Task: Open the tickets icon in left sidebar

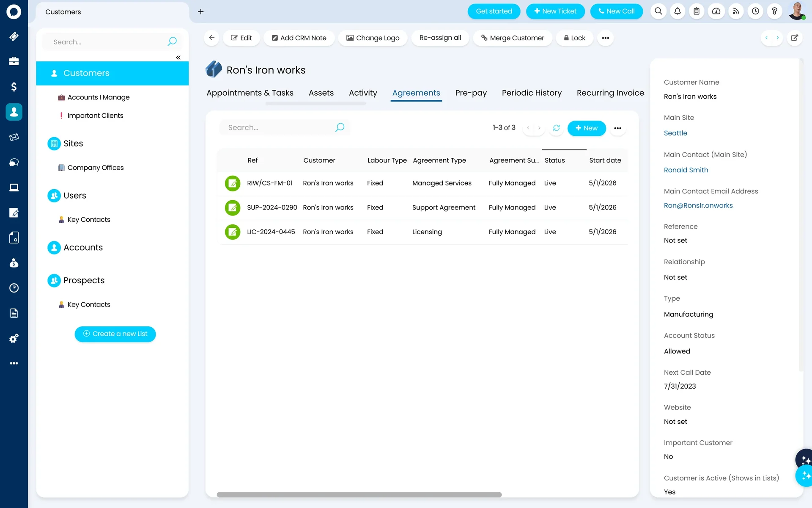Action: click(x=14, y=36)
